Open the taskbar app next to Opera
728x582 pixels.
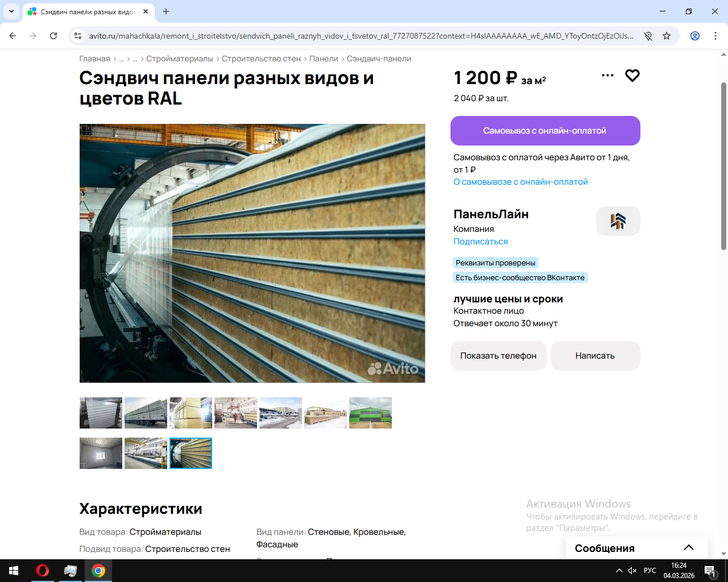coord(71,571)
